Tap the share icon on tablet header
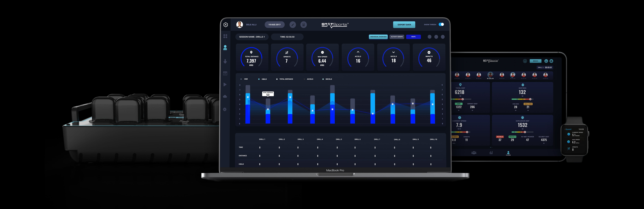 (525, 61)
